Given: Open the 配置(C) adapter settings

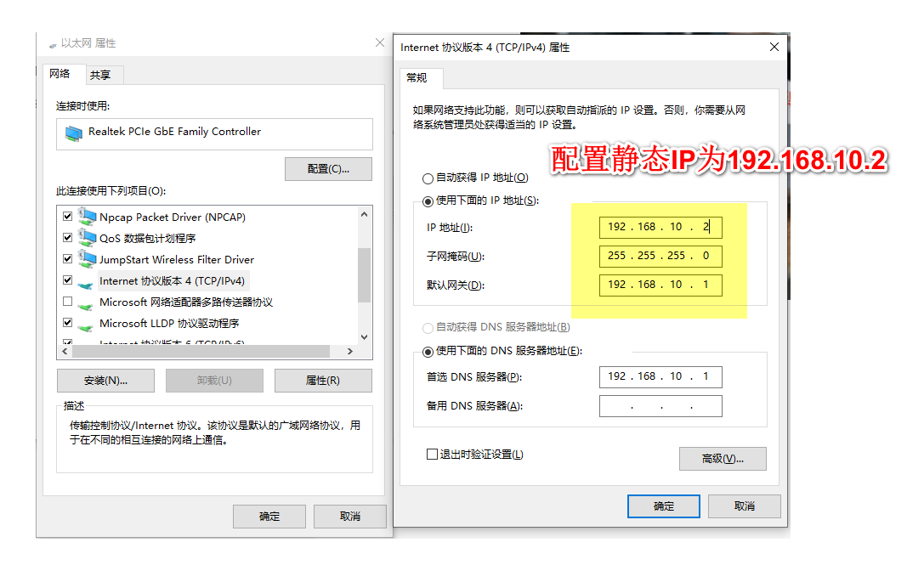Looking at the screenshot, I should point(328,168).
